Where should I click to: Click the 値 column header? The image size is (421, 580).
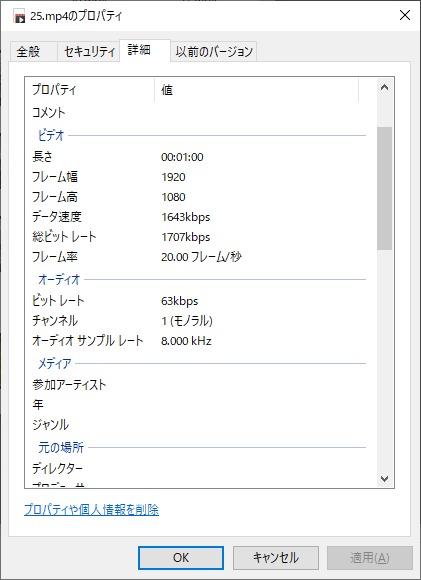point(256,90)
